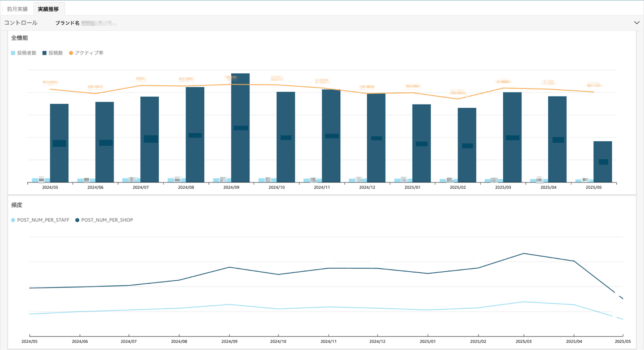Switch to the 前月実績 tab
The width and height of the screenshot is (644, 350).
[x=17, y=9]
